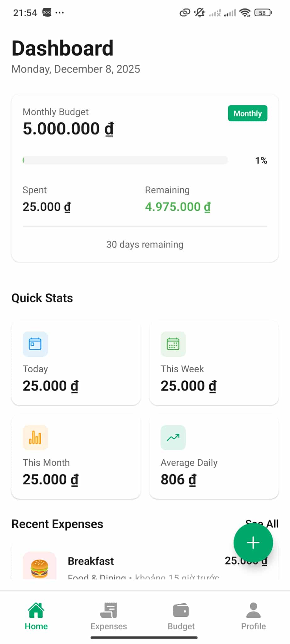This screenshot has height=644, width=290.
Task: Tap the Today calendar icon
Action: pyautogui.click(x=35, y=344)
